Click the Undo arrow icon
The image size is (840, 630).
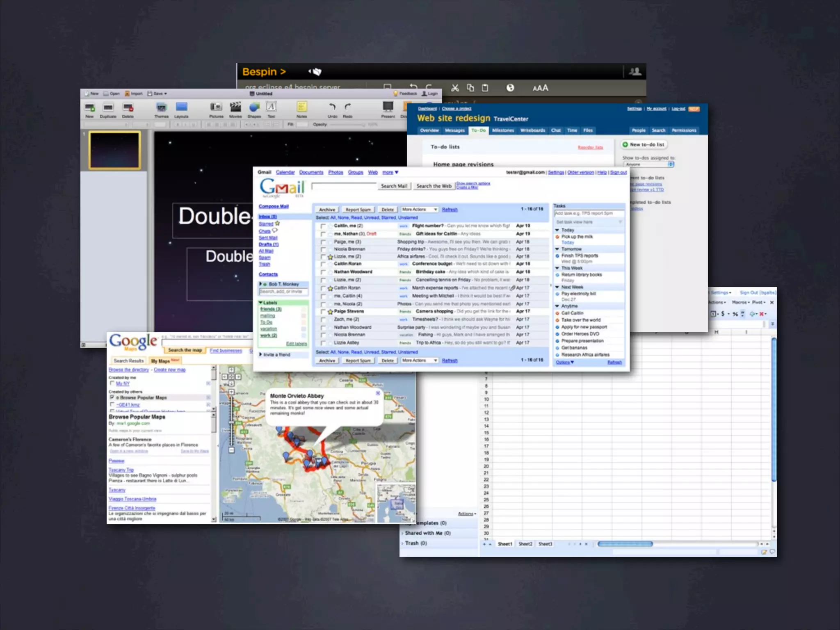[332, 107]
